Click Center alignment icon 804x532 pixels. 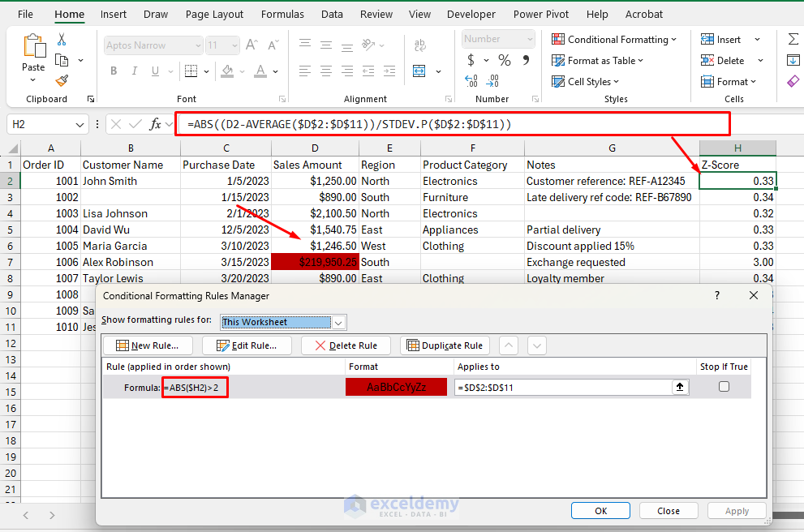tap(326, 71)
